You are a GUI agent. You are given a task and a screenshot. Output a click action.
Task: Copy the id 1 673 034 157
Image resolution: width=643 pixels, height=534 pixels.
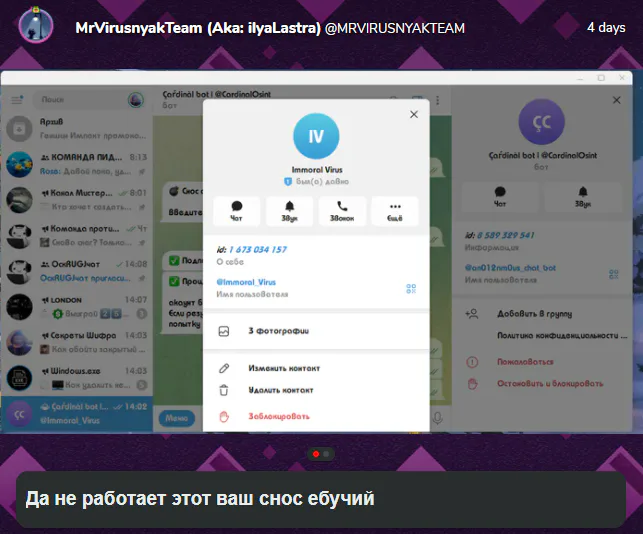[x=258, y=249]
